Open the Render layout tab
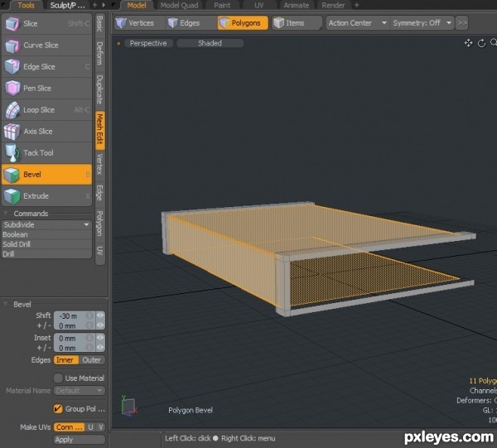Image resolution: width=497 pixels, height=448 pixels. (333, 6)
